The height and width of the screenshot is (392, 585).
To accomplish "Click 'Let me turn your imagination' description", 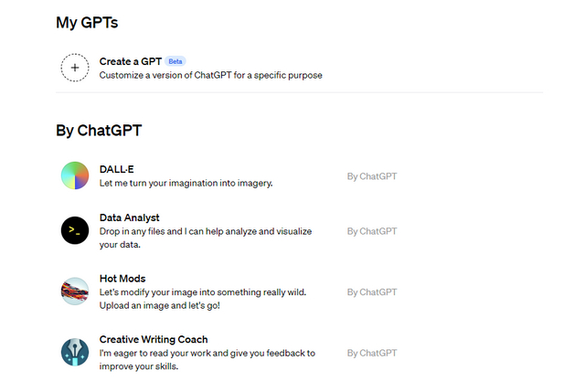I will 186,183.
